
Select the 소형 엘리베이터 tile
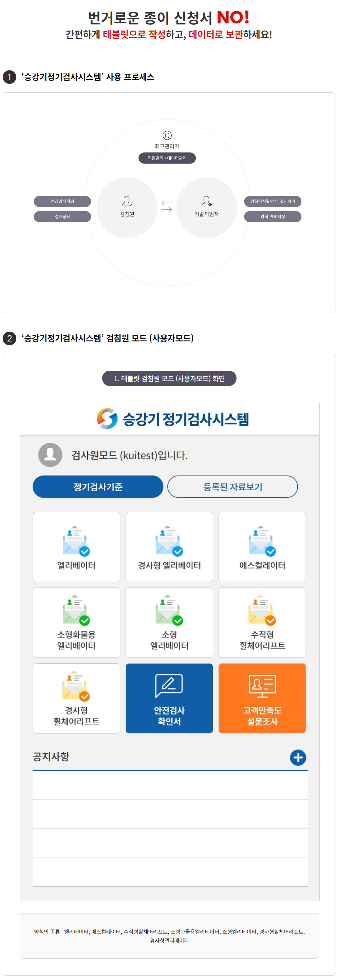point(169,622)
